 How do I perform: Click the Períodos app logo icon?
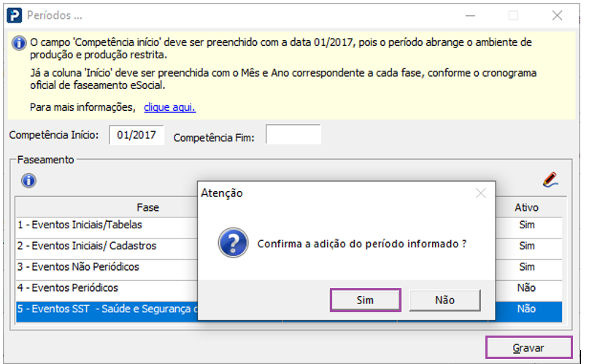[x=15, y=15]
